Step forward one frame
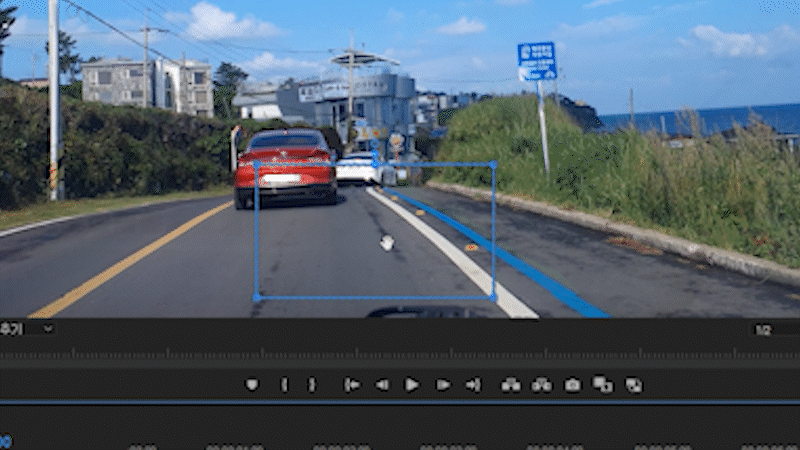The height and width of the screenshot is (450, 800). [x=443, y=385]
